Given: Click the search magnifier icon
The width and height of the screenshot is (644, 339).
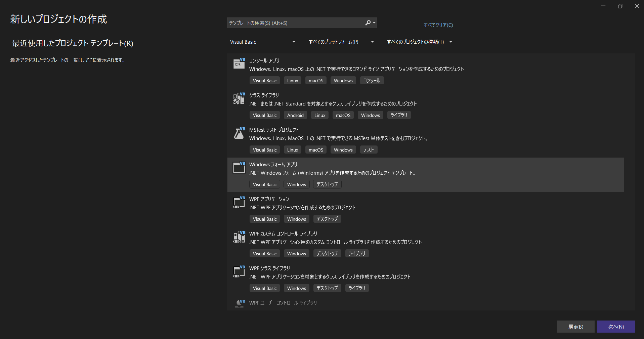Looking at the screenshot, I should [368, 23].
